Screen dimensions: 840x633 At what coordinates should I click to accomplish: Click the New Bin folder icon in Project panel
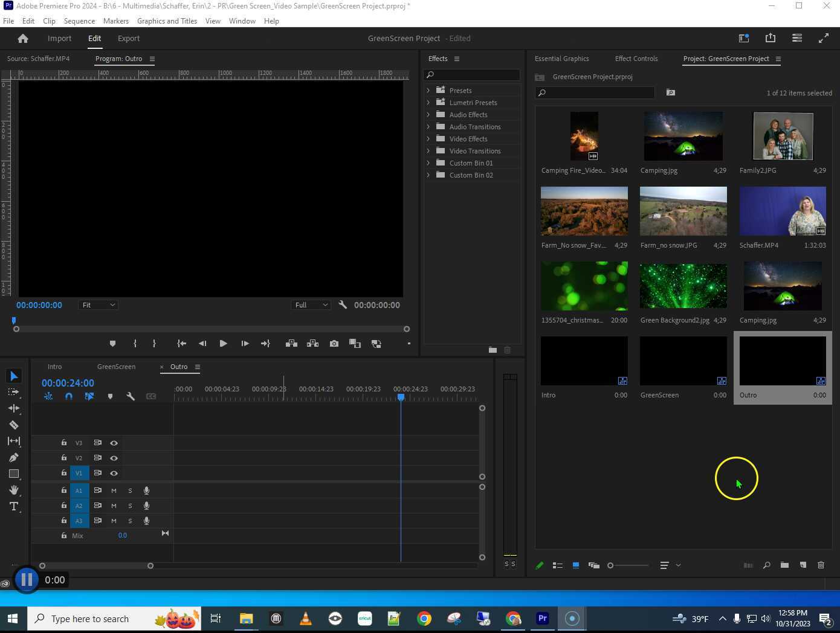coord(784,565)
